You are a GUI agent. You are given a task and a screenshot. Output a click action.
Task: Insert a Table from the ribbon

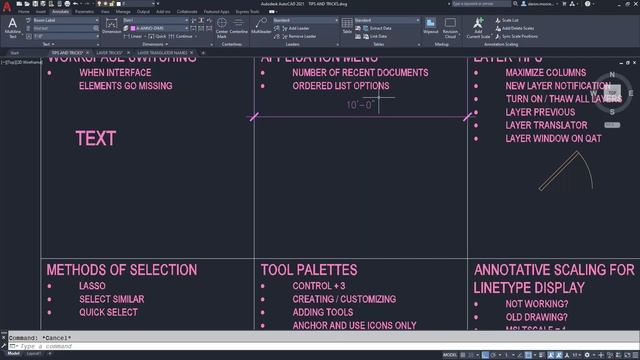click(x=347, y=26)
